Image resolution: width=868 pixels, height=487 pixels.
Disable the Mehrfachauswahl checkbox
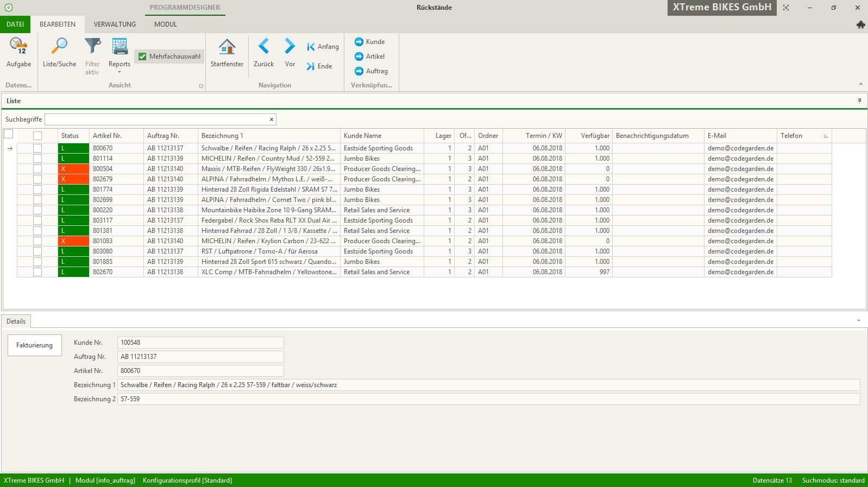(142, 56)
